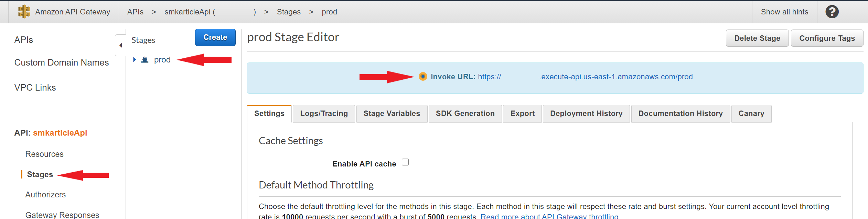Screen dimensions: 868x219
Task: Select the prod stage in Stages tree
Action: coord(162,60)
